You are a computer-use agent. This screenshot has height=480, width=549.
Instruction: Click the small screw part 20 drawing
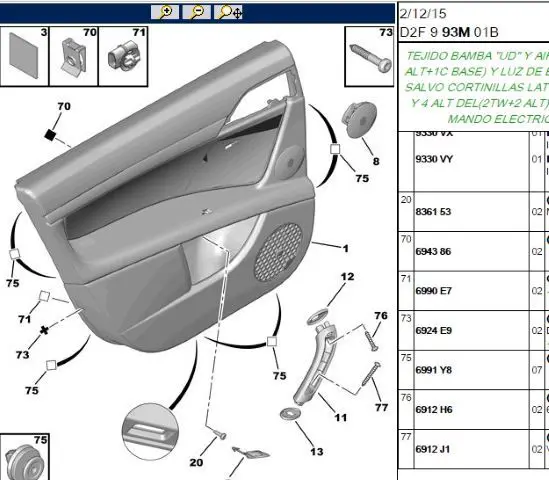(221, 435)
